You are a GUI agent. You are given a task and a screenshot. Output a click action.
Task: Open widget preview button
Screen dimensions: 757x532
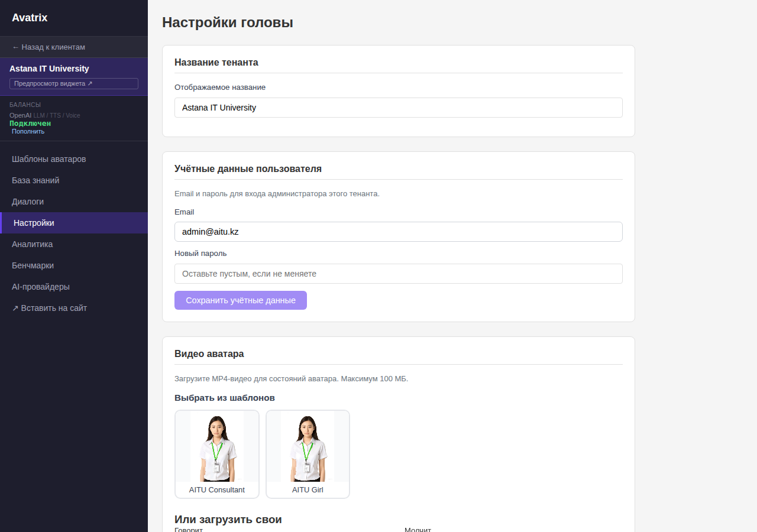coord(73,83)
